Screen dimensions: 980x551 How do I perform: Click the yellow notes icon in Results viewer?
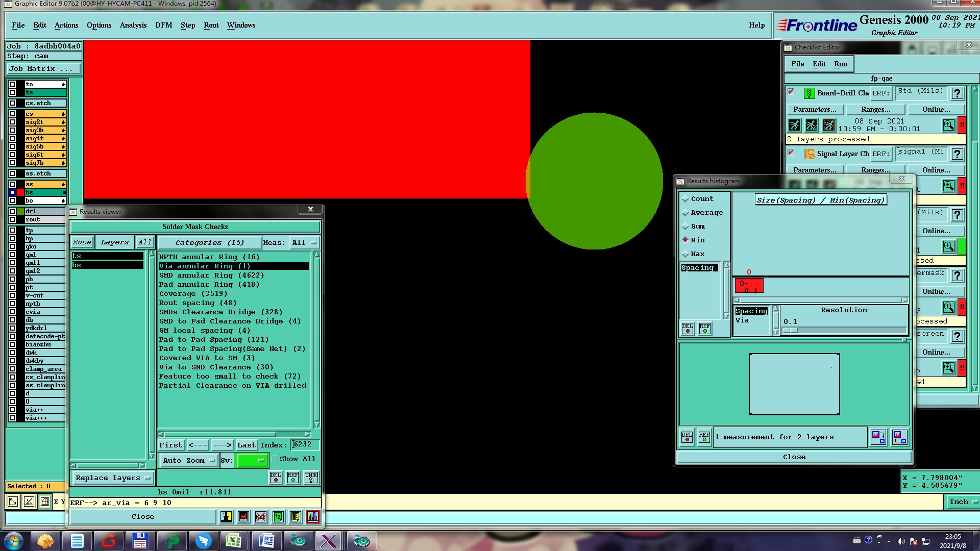pos(295,517)
